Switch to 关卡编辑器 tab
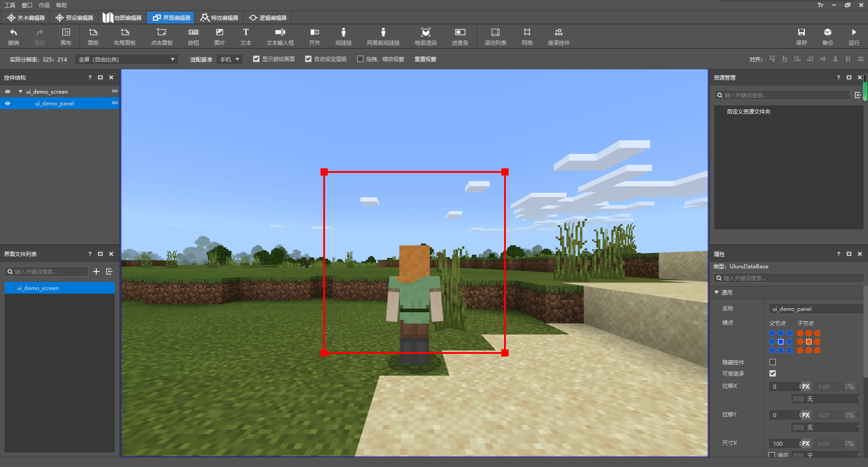This screenshot has height=467, width=868. [x=26, y=18]
